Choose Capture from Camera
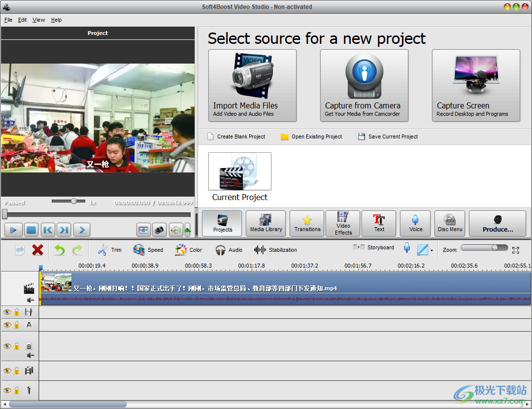Image resolution: width=532 pixels, height=409 pixels. 364,86
